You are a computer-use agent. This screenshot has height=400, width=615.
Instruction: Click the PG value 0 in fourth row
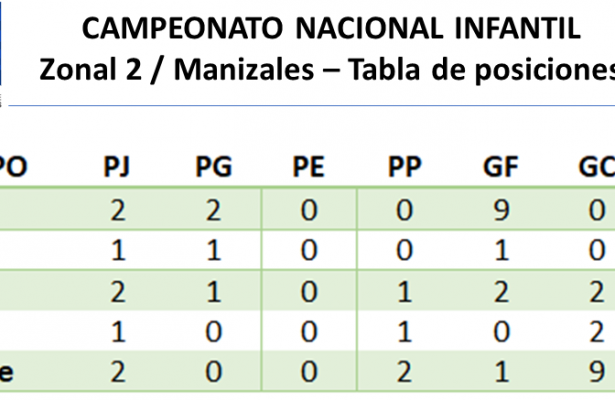[x=211, y=332]
